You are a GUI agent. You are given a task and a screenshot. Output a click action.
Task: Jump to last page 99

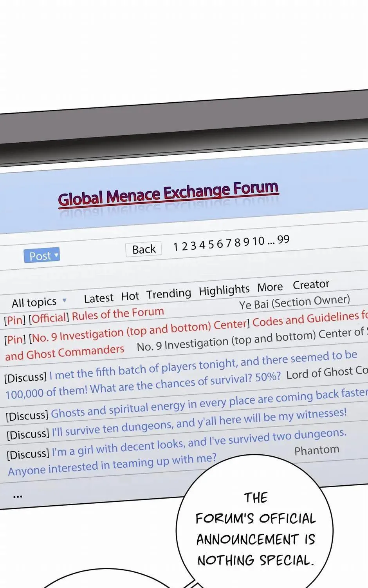[283, 240]
